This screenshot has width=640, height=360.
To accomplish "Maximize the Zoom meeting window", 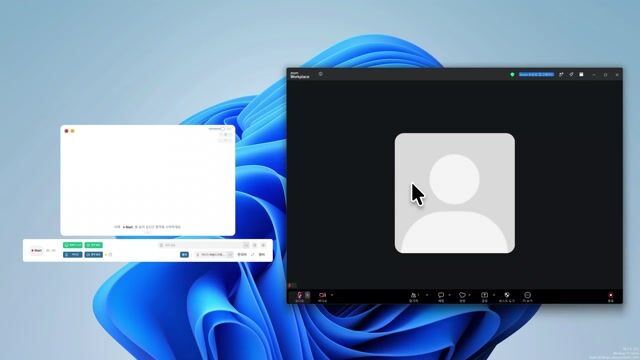I will (x=605, y=75).
